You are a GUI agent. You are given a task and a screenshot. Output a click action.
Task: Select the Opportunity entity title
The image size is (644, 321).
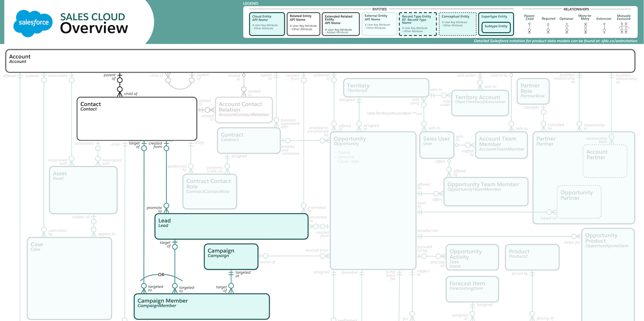[350, 139]
